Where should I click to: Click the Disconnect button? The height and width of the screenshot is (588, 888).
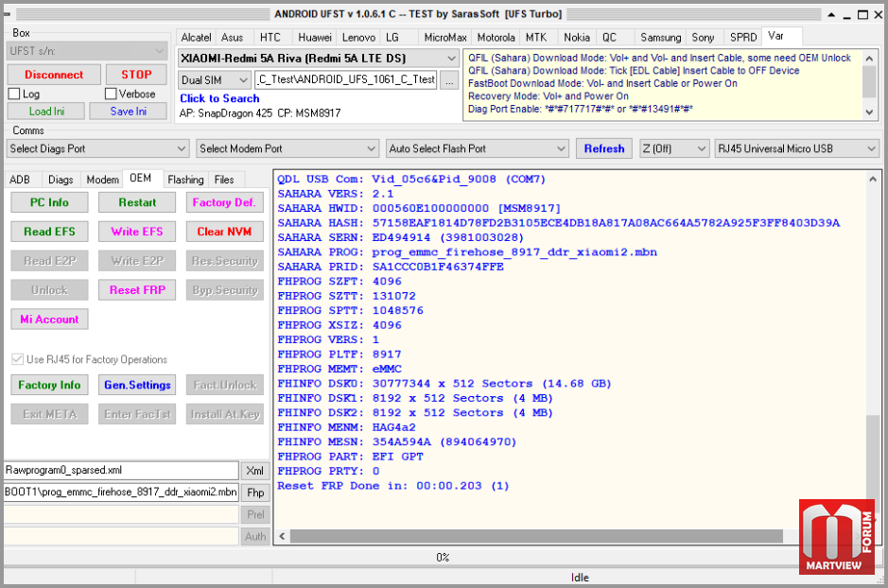[x=54, y=75]
